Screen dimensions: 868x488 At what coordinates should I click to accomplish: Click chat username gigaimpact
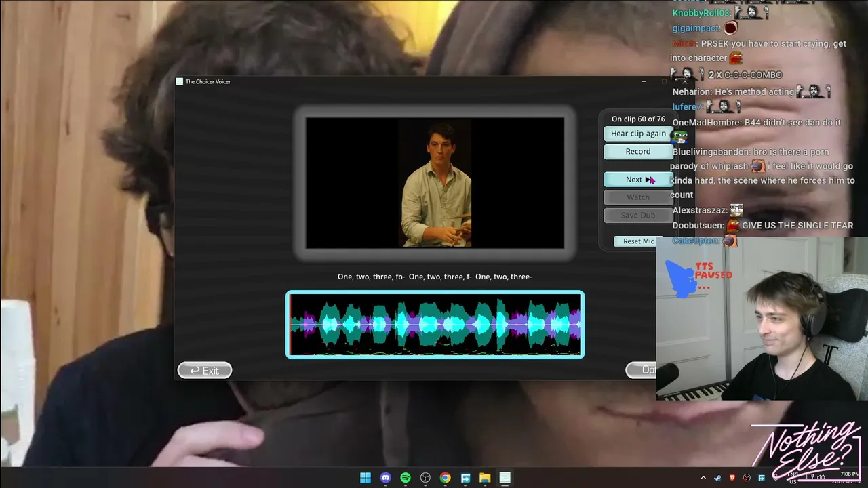coord(696,28)
